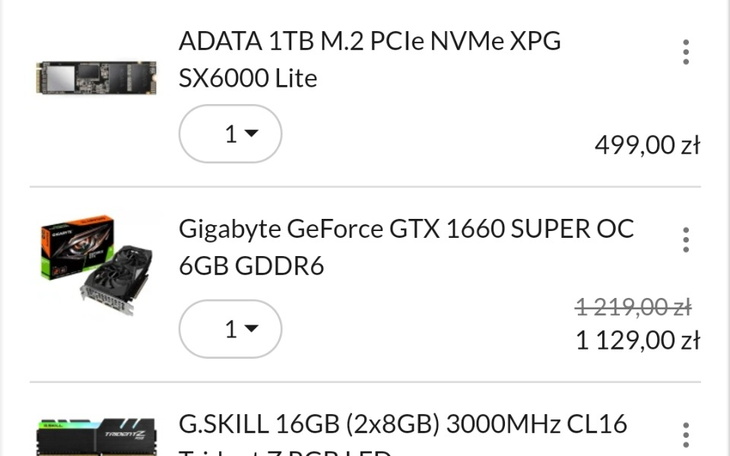Click the "SX6000 Lite" model text
Image resolution: width=730 pixels, height=456 pixels.
pyautogui.click(x=247, y=79)
